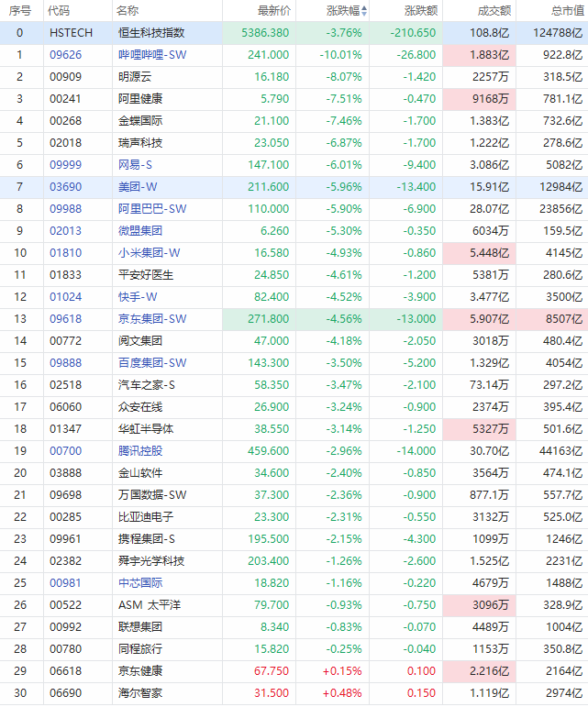
Task: Select the 美团-W row name
Action: pyautogui.click(x=137, y=187)
